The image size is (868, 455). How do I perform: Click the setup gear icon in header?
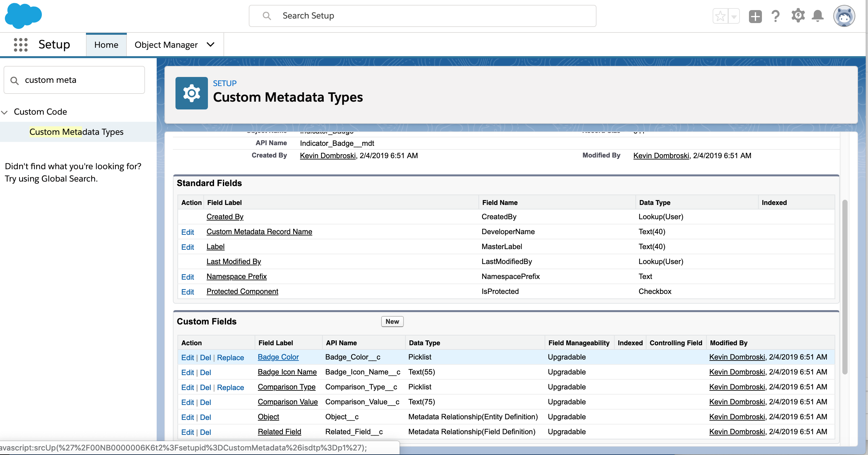798,16
